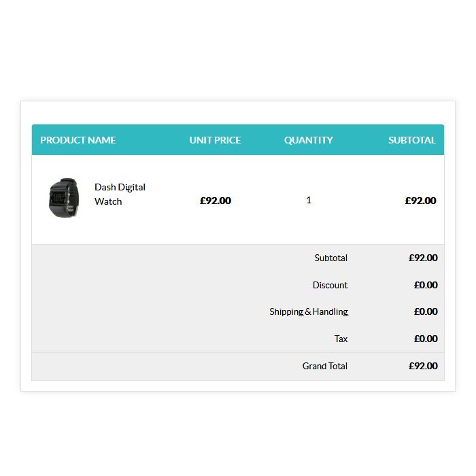Click the Shipping & Handling label

click(x=309, y=311)
